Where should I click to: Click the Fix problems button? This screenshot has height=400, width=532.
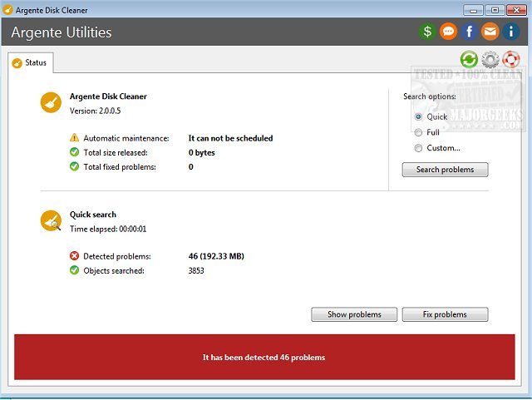(x=446, y=314)
